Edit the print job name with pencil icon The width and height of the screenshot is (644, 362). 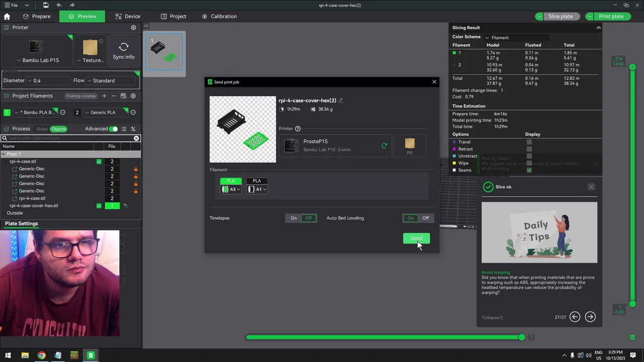pyautogui.click(x=341, y=101)
